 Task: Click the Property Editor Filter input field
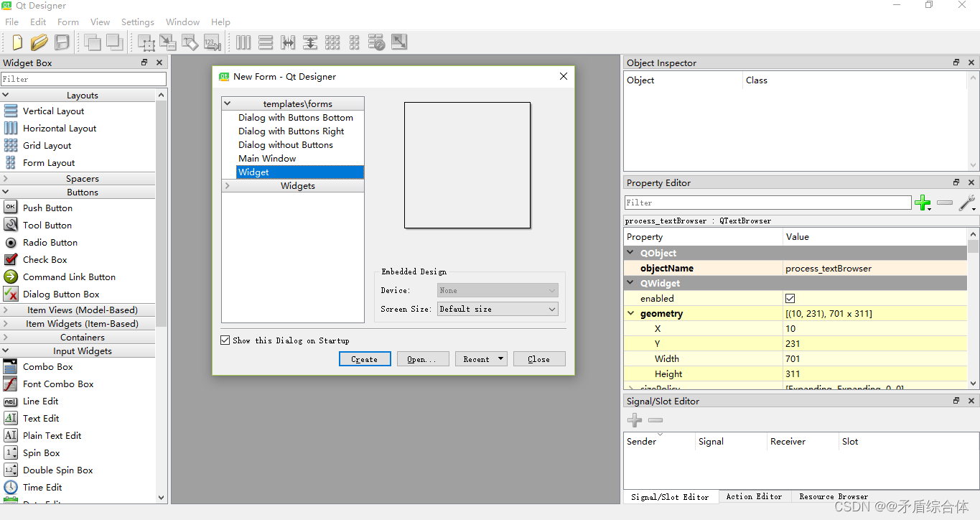767,203
